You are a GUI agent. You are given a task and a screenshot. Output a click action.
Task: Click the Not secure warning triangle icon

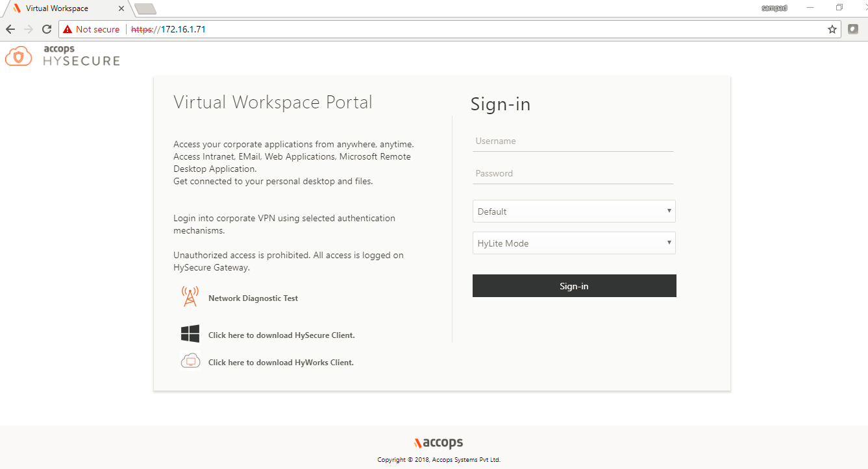click(68, 29)
